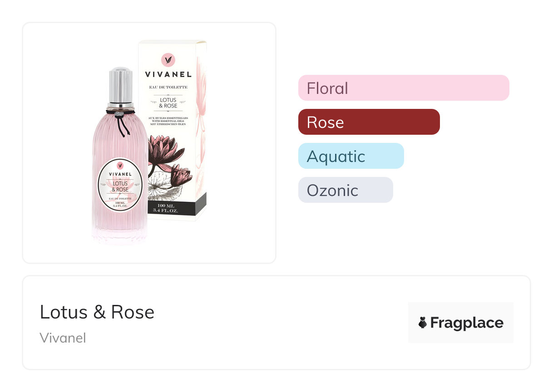Open the Lotus & Rose perfume title
Viewport: 553px width, 392px height.
click(97, 312)
